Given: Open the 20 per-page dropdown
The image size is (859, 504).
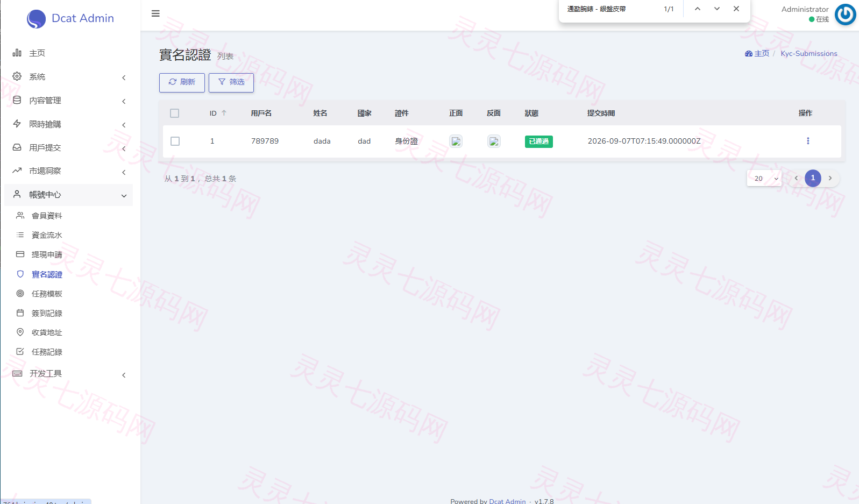Looking at the screenshot, I should pyautogui.click(x=764, y=178).
